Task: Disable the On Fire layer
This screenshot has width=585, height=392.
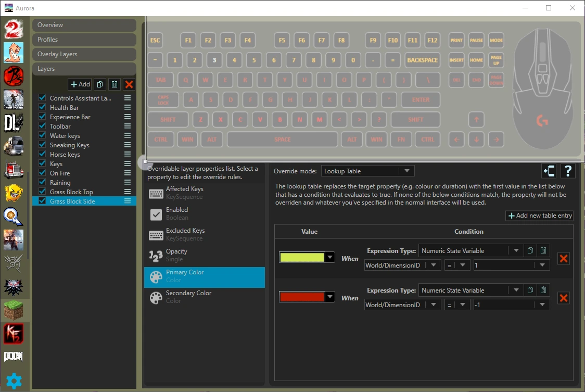Action: (43, 173)
